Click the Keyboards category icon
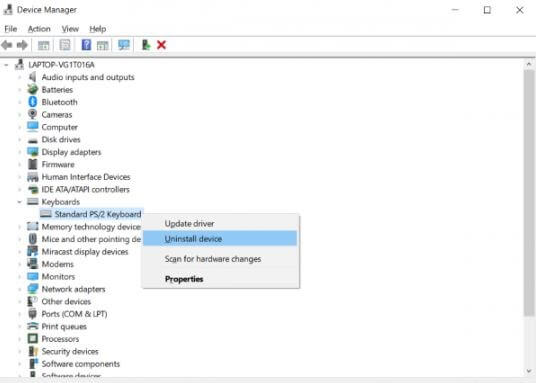Screen dimensions: 536x383 [x=32, y=201]
